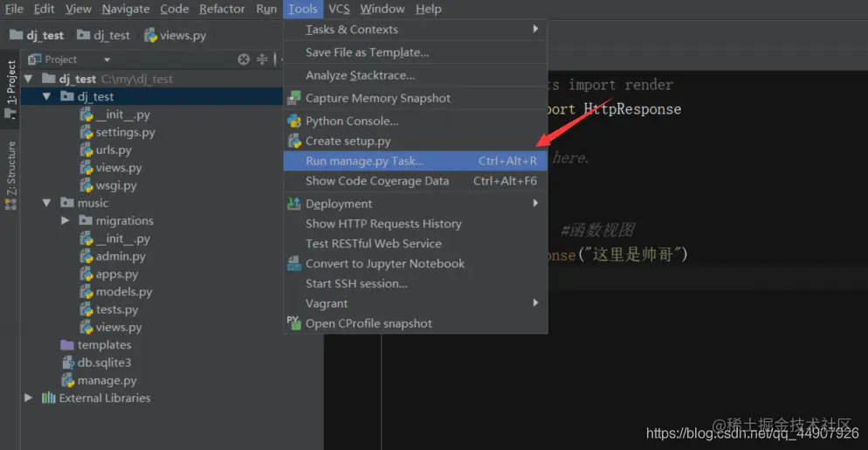Expand the Vagrant submenu arrow
This screenshot has width=868, height=450.
(x=535, y=303)
